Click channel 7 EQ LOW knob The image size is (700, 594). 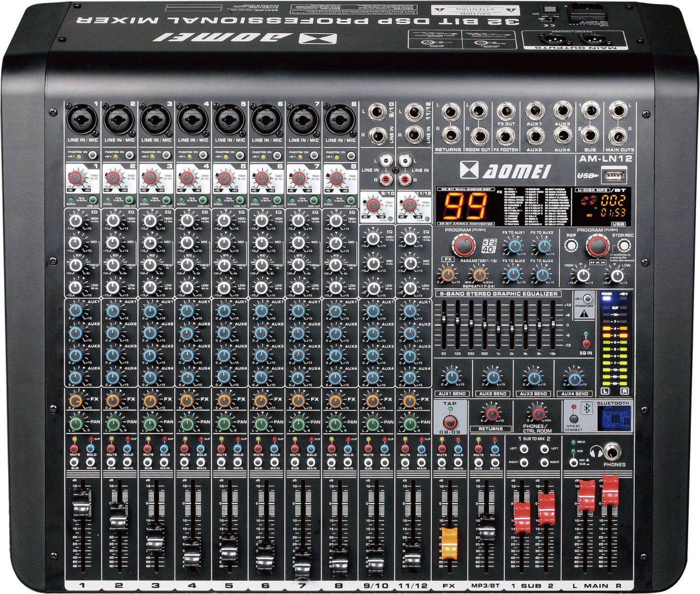[x=298, y=287]
